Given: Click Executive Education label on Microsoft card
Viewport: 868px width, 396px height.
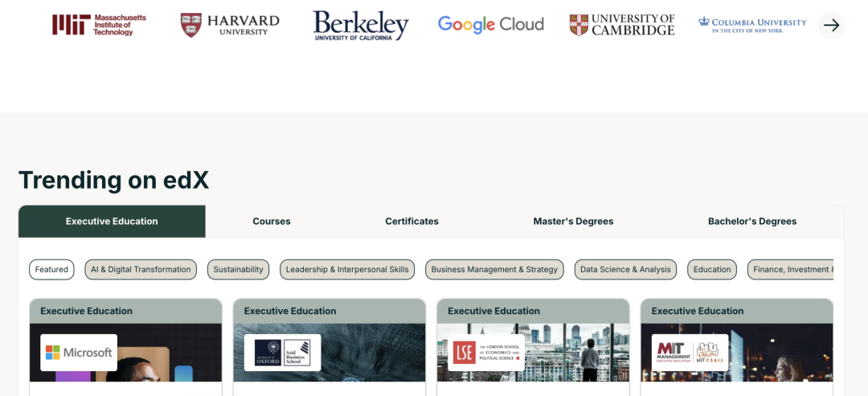Looking at the screenshot, I should coord(86,311).
